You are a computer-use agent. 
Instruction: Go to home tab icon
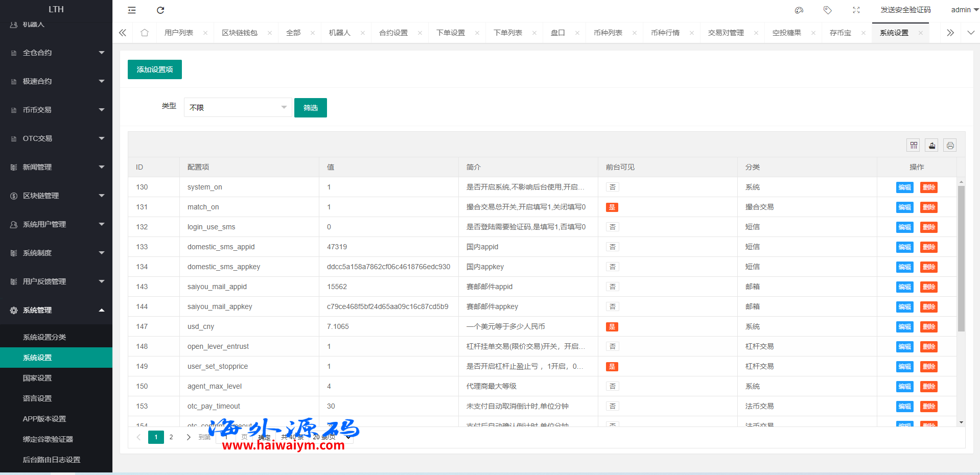coord(145,33)
